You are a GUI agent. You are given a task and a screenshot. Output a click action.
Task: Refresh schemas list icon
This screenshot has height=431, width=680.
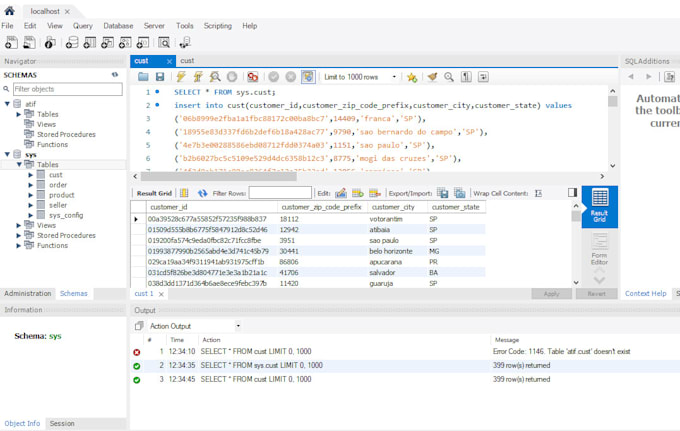[115, 75]
